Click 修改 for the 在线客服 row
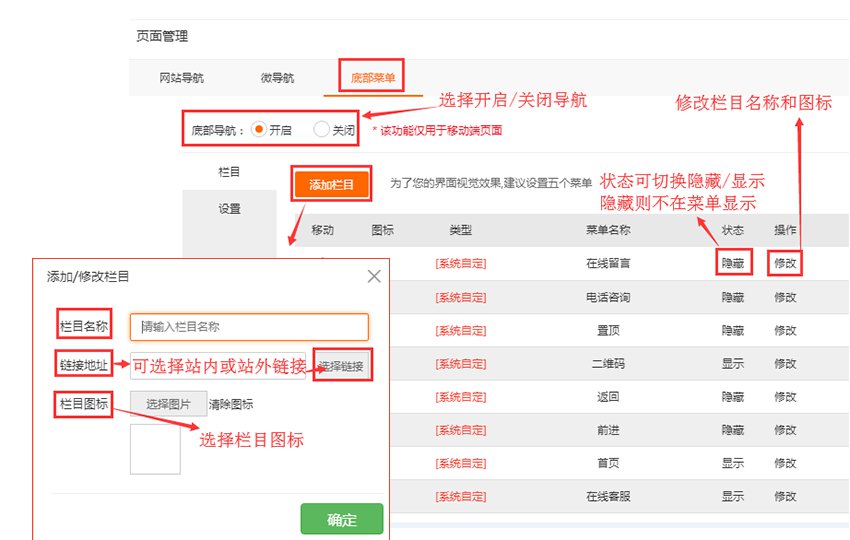850x540 pixels. 785,495
